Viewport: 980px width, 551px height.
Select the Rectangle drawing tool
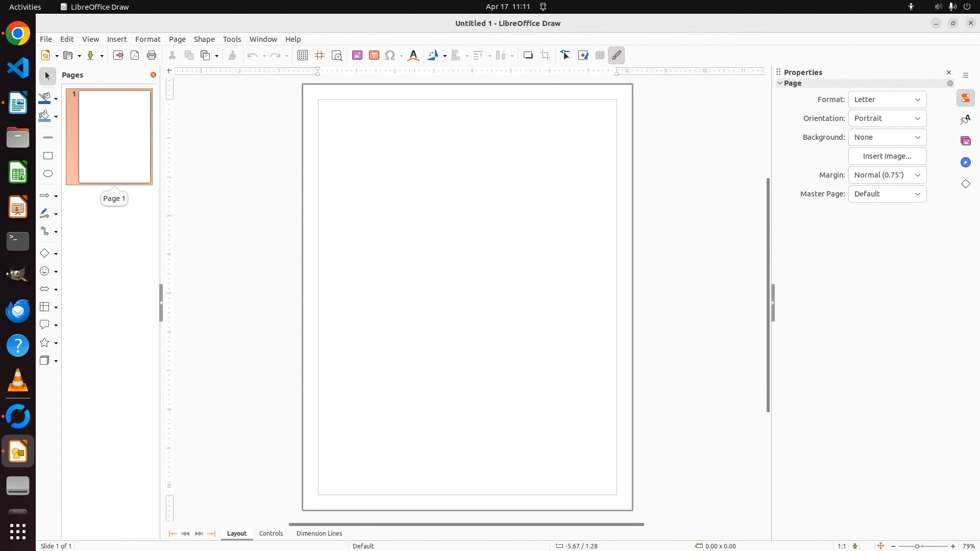[48, 156]
